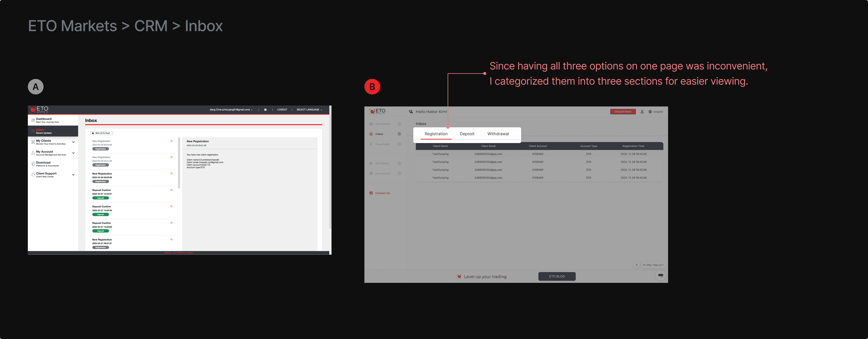Expand the circled arrow next to My Clients in design B
The height and width of the screenshot is (339, 868).
pos(399,163)
